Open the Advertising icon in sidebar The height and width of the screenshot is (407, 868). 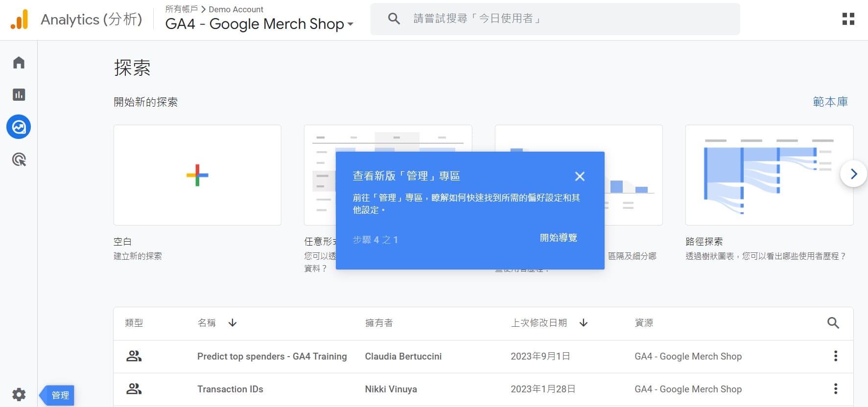(x=19, y=159)
